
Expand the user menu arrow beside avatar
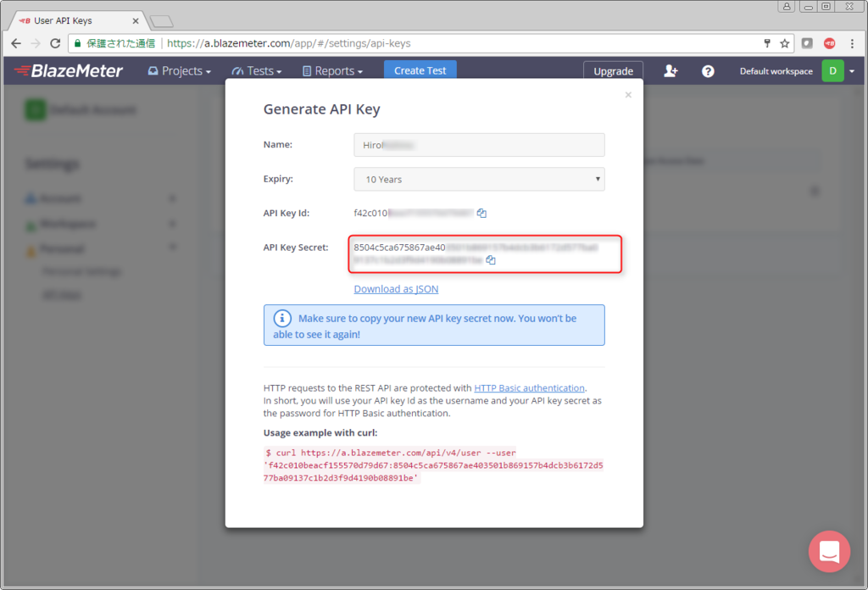click(852, 71)
